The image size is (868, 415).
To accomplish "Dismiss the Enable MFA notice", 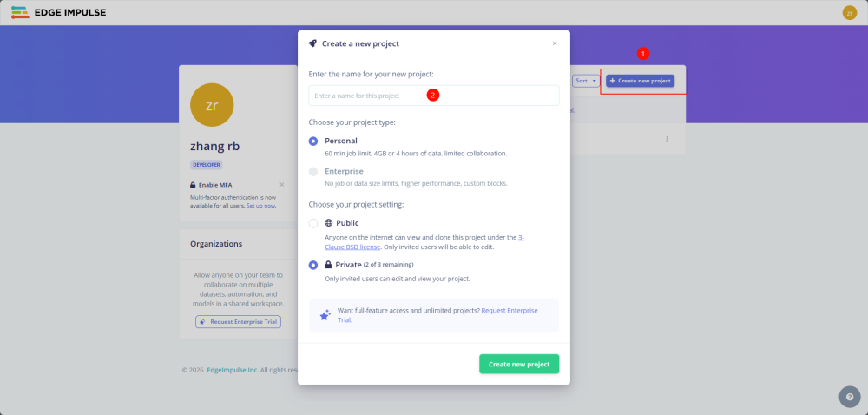I will [281, 185].
